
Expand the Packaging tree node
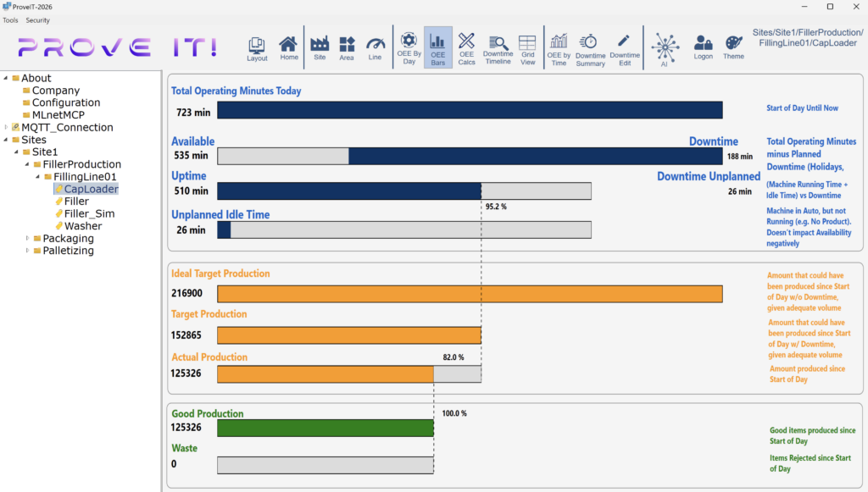click(27, 239)
